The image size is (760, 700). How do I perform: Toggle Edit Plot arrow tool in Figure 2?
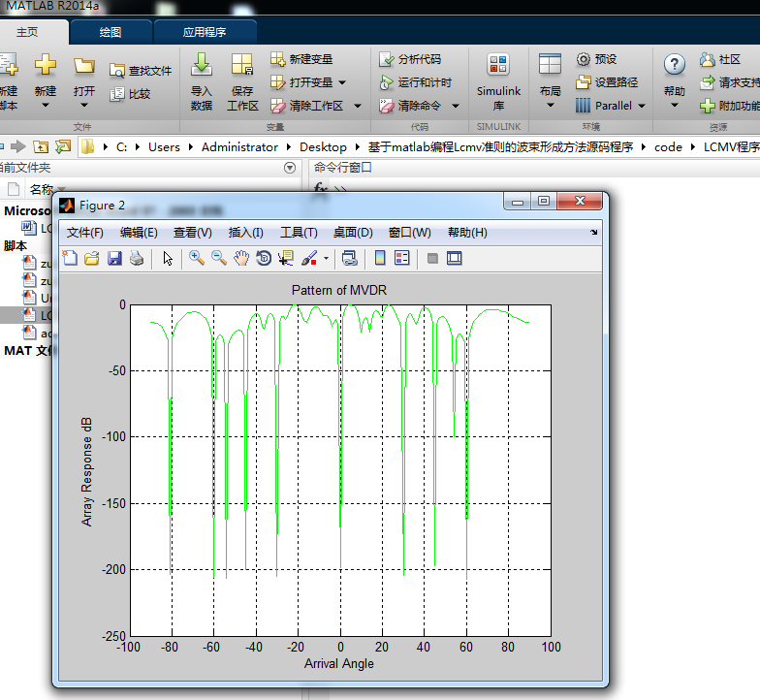pos(168,258)
